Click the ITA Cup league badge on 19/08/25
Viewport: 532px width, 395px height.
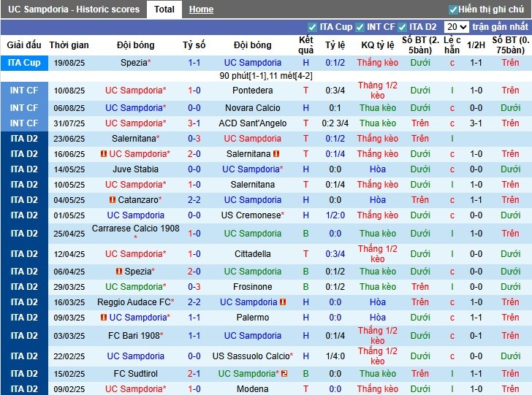pos(24,63)
